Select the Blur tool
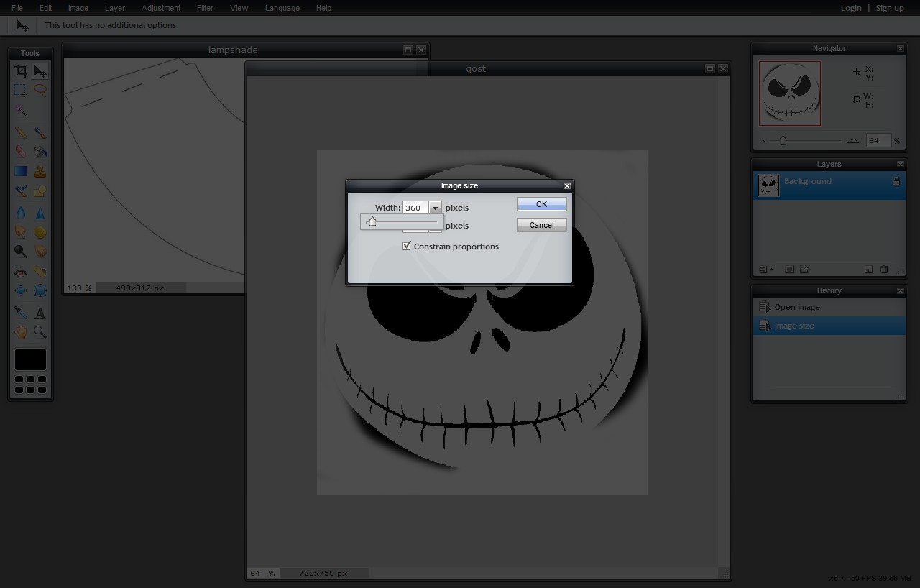The image size is (920, 588). point(21,213)
